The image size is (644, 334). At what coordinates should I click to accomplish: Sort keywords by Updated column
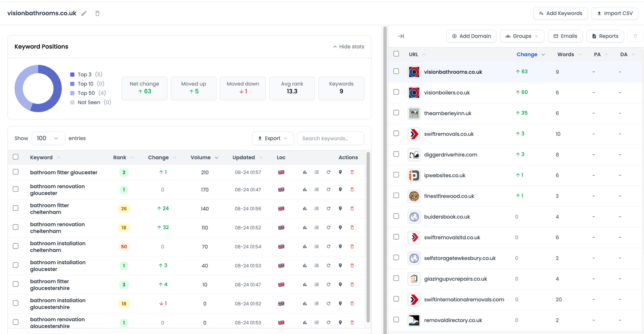pyautogui.click(x=248, y=158)
